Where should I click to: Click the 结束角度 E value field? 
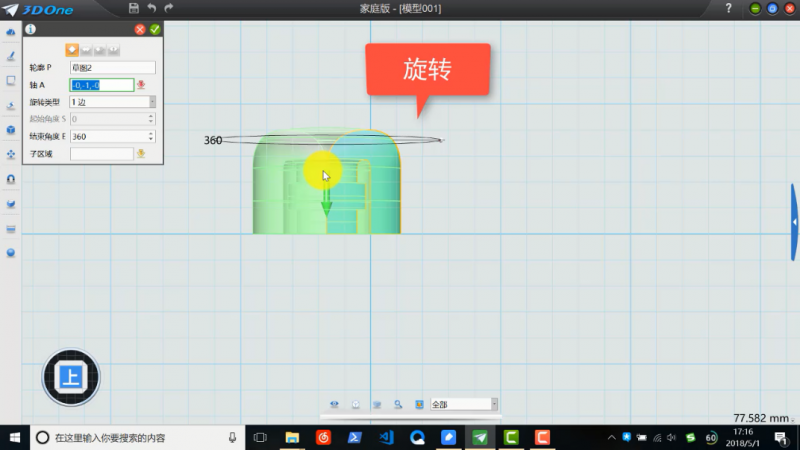(109, 136)
